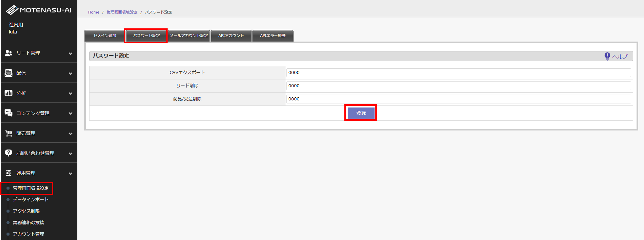The width and height of the screenshot is (644, 240).
Task: Click the content management chat bubble icon
Action: point(8,113)
